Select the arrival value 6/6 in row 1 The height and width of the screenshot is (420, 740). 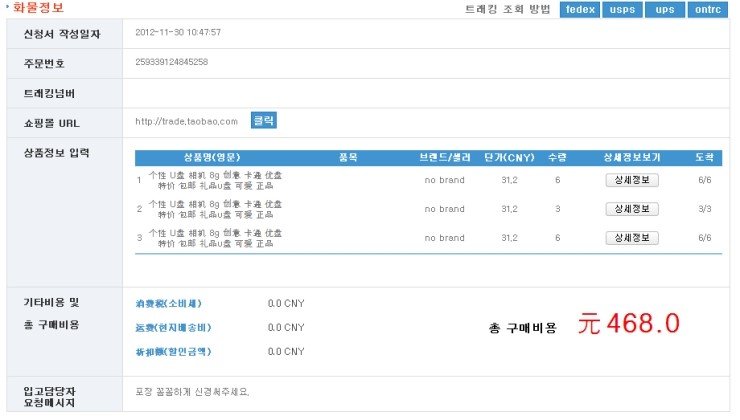point(705,180)
